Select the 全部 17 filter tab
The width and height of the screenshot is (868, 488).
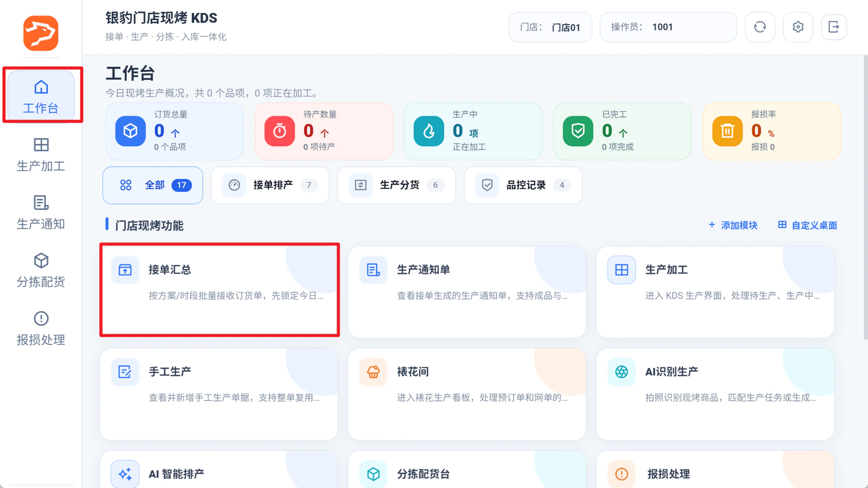tap(153, 185)
